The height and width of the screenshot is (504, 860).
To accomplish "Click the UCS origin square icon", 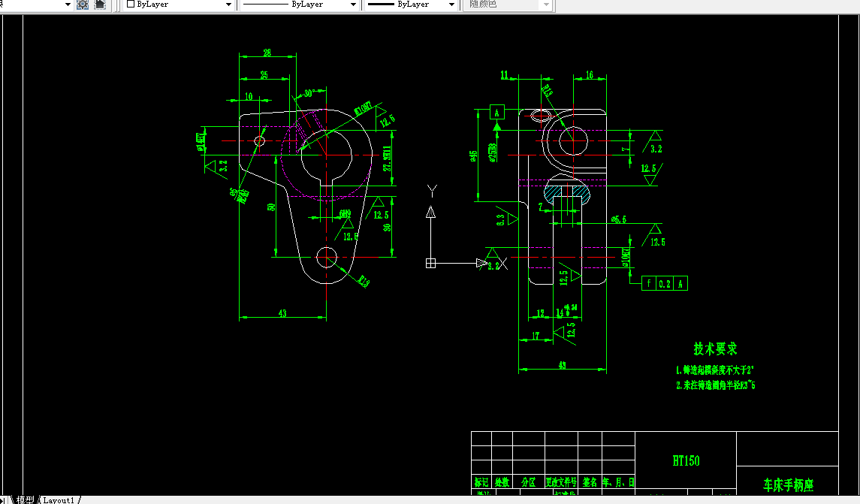I will pos(430,264).
